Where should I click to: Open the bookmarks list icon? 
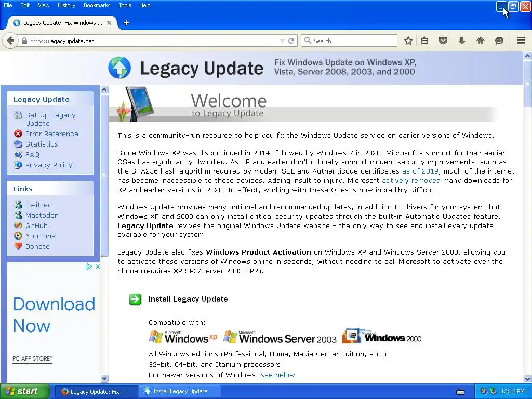pos(424,41)
